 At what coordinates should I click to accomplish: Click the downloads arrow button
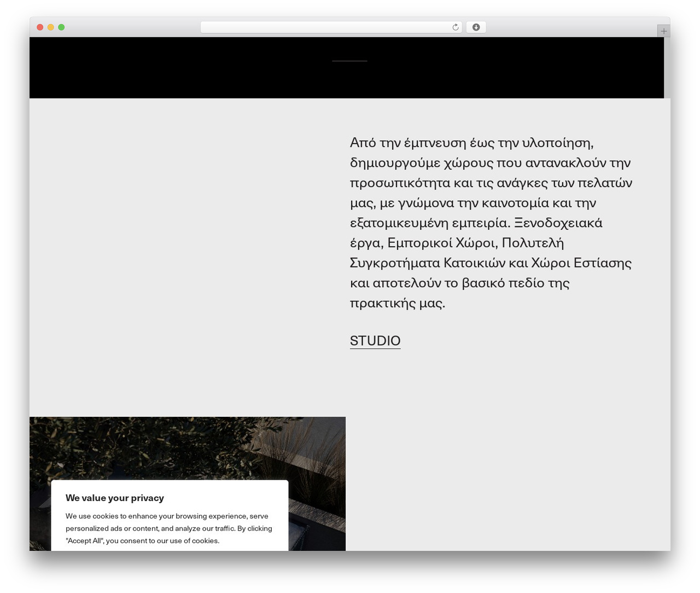(476, 27)
